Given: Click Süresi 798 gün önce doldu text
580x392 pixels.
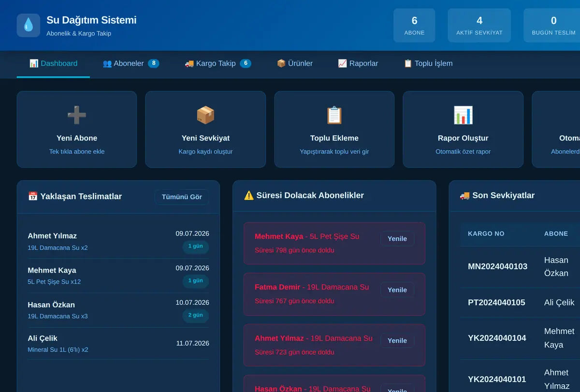Looking at the screenshot, I should tap(294, 250).
